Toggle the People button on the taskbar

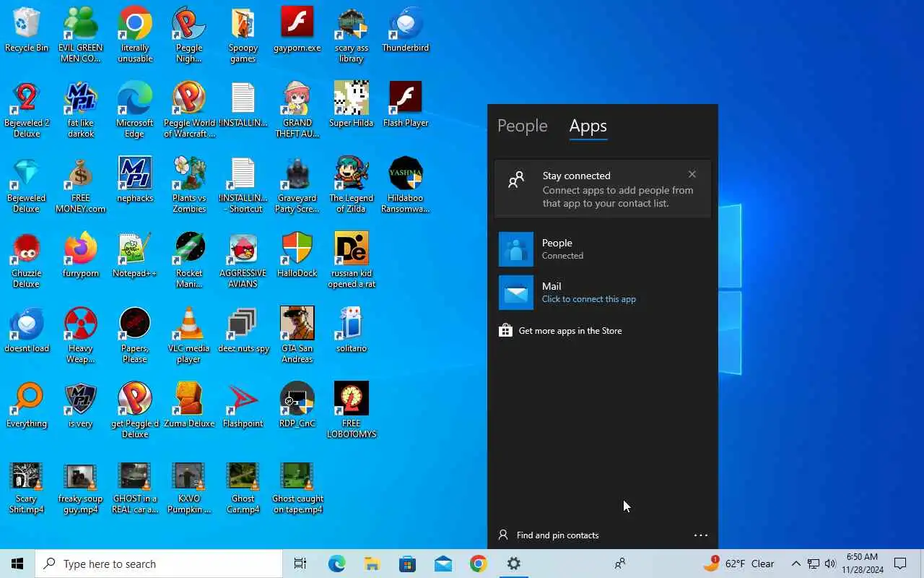coord(619,564)
